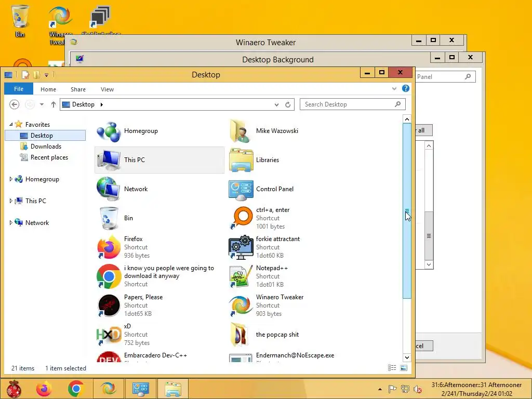The width and height of the screenshot is (532, 399).
Task: Switch to large icons view in status bar
Action: 404,368
